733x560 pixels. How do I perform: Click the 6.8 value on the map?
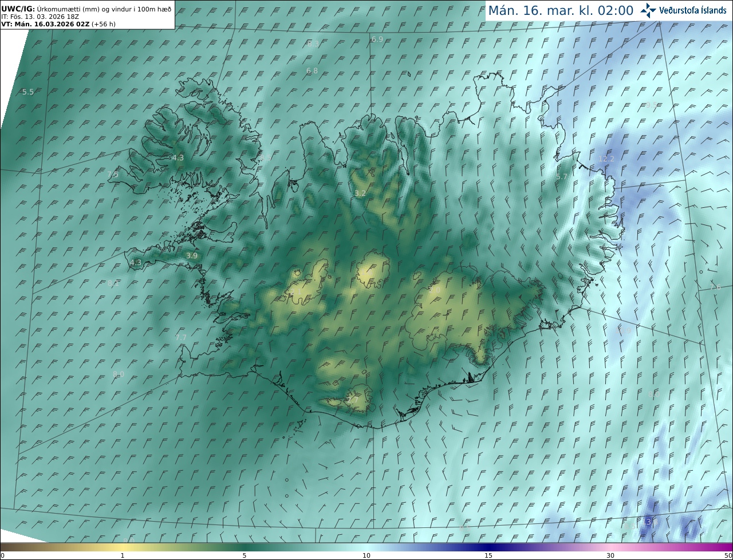tap(312, 71)
